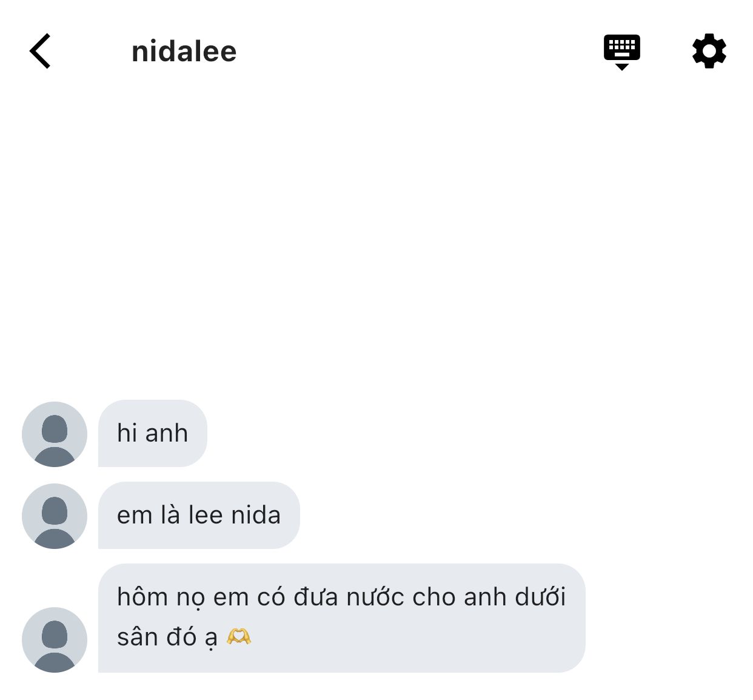
Task: Tap the avatar beside the last message
Action: [x=55, y=639]
